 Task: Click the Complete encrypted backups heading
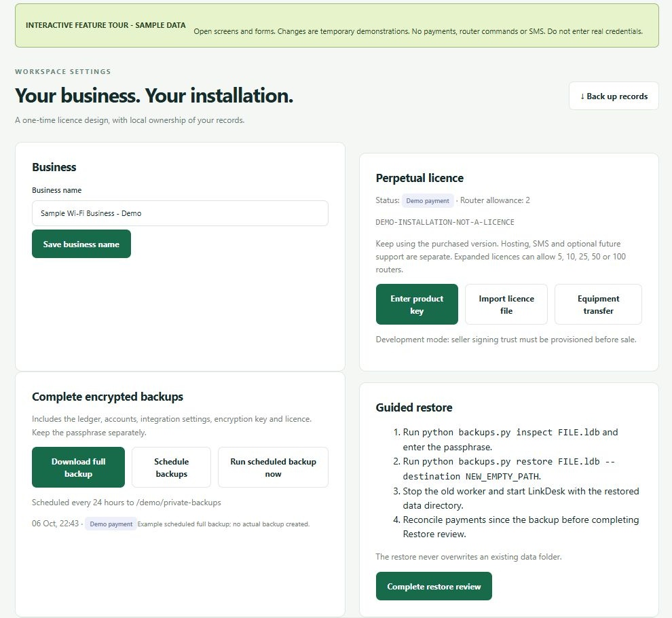(x=107, y=397)
